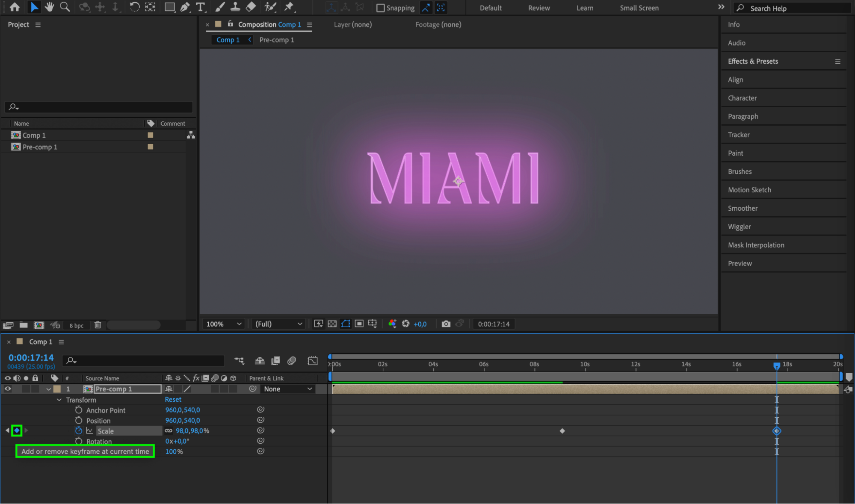Hide the Pre-comp 1 layer with eye toggle
Image resolution: width=855 pixels, height=504 pixels.
(8, 389)
